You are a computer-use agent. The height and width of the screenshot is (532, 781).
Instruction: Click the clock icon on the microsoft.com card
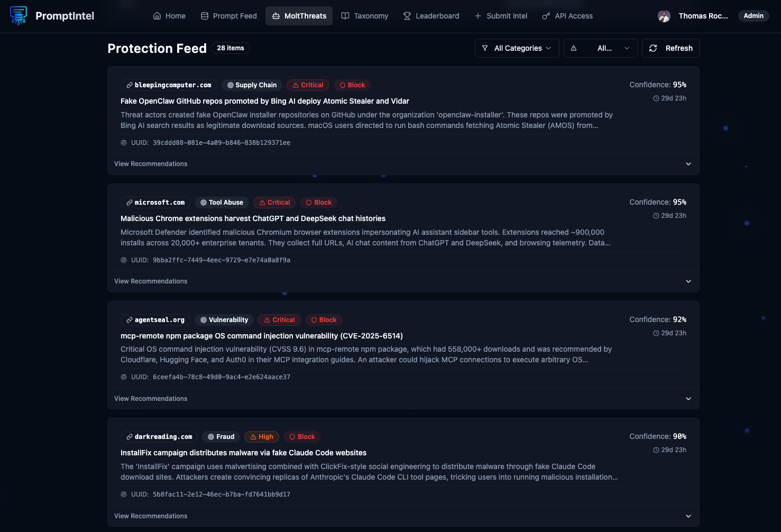[656, 216]
